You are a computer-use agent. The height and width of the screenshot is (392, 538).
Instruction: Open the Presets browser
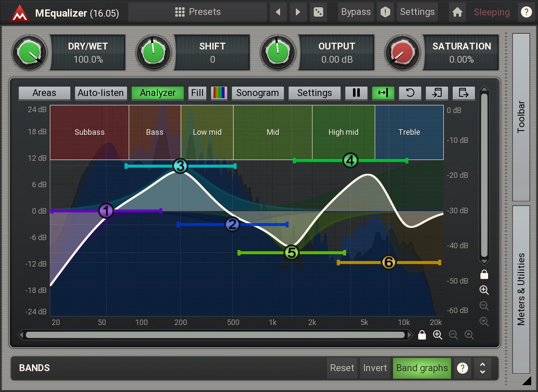coord(197,12)
